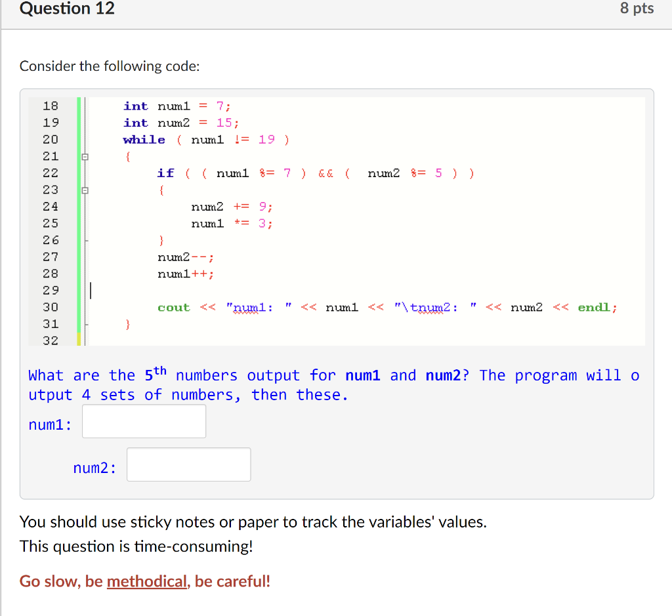The image size is (672, 616).
Task: Click line number 20 in the gutter
Action: point(51,139)
